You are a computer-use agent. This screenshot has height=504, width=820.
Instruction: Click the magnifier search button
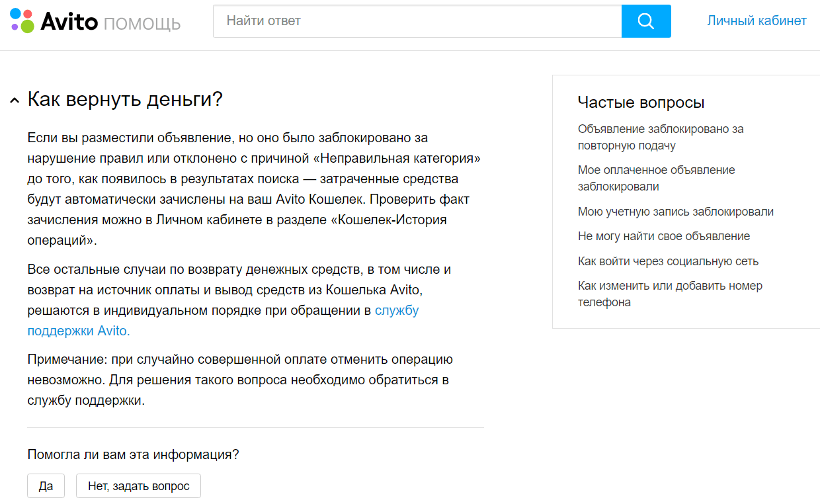pos(646,21)
